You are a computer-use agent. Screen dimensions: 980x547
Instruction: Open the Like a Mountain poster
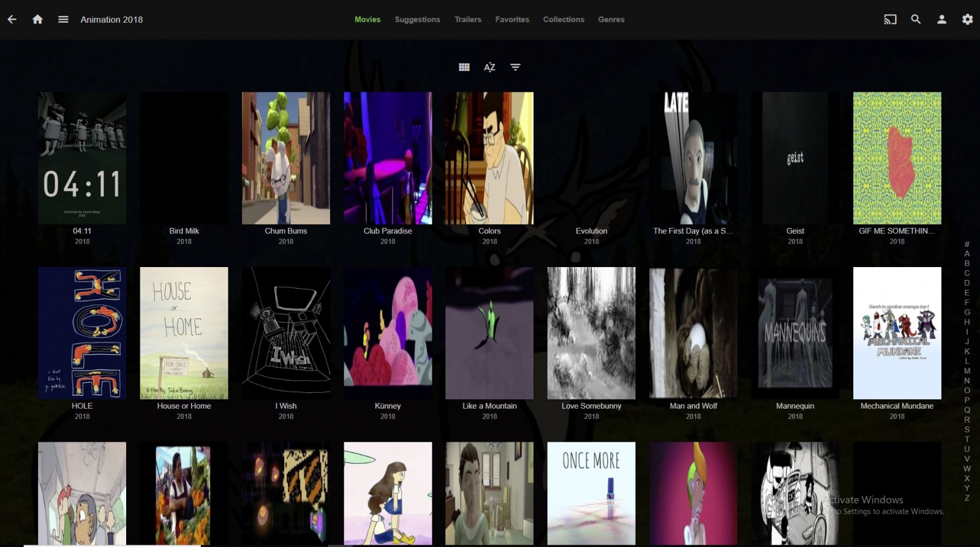pyautogui.click(x=489, y=333)
